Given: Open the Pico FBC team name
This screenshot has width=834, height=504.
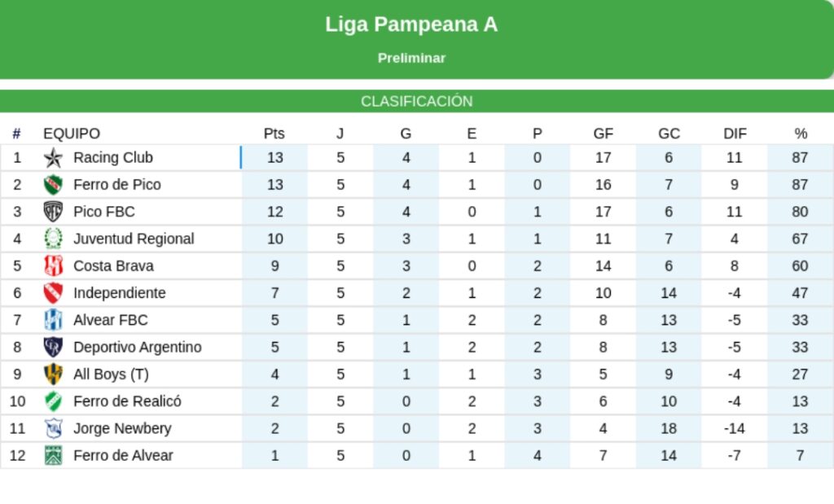Looking at the screenshot, I should (103, 212).
